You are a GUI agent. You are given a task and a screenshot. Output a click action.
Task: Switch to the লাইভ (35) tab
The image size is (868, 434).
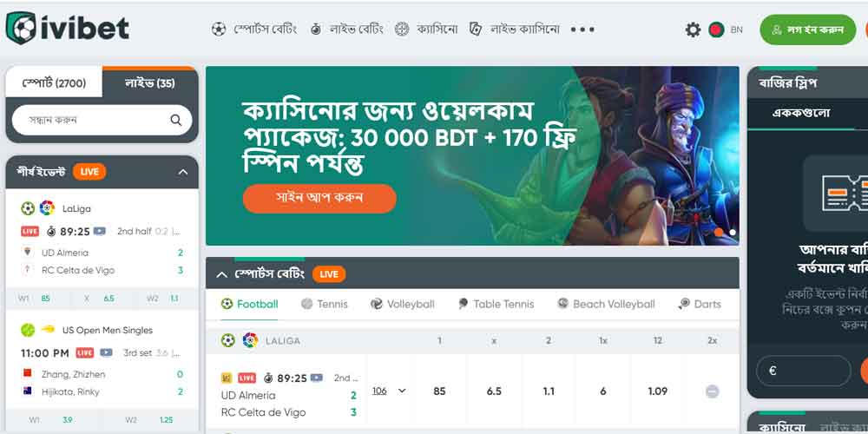150,83
